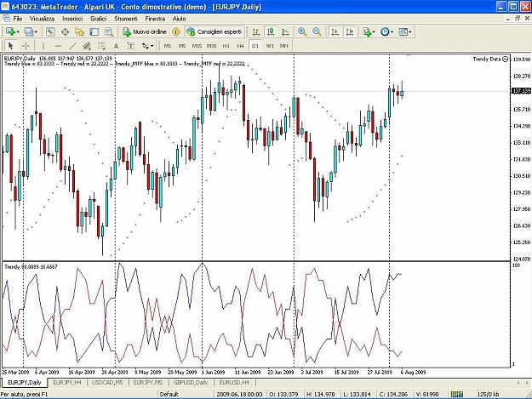
Task: Switch to the EURUSD,H4 chart tab
Action: point(234,382)
